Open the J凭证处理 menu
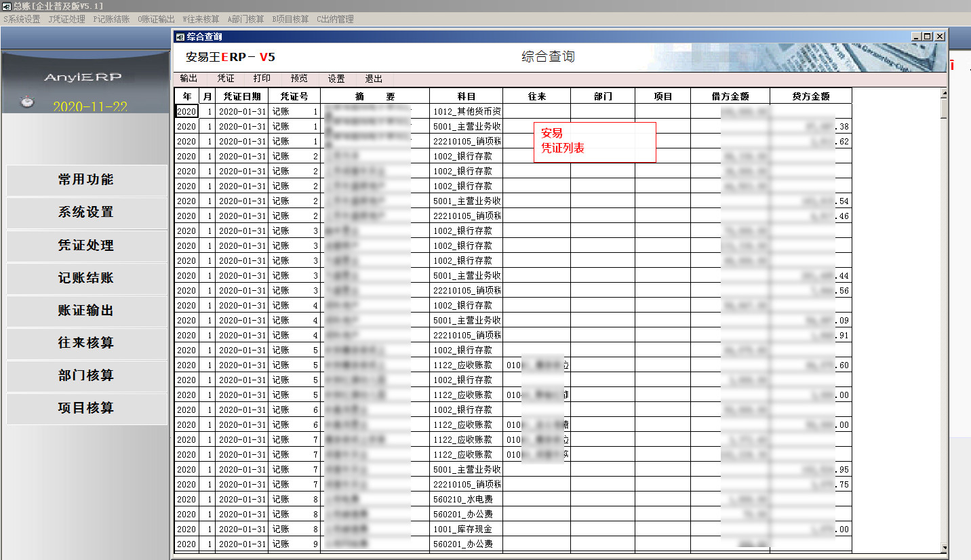971x560 pixels. coord(67,19)
